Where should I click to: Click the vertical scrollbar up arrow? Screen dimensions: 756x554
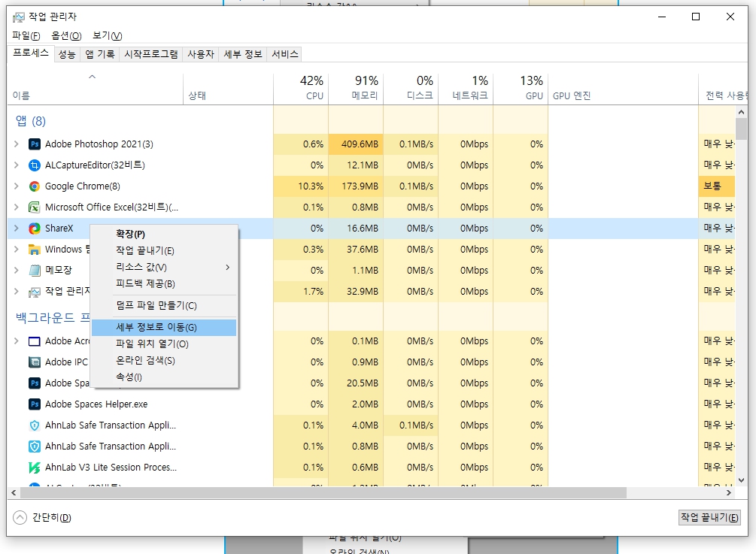pos(741,112)
